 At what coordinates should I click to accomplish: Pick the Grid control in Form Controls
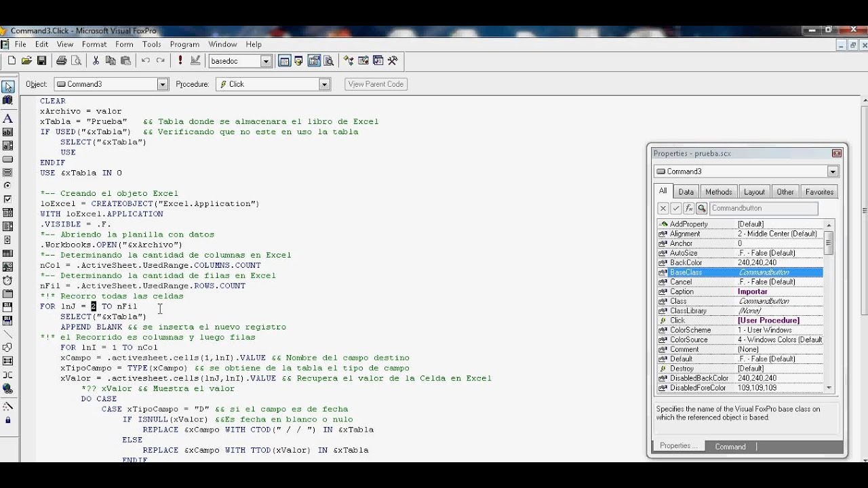pyautogui.click(x=7, y=253)
